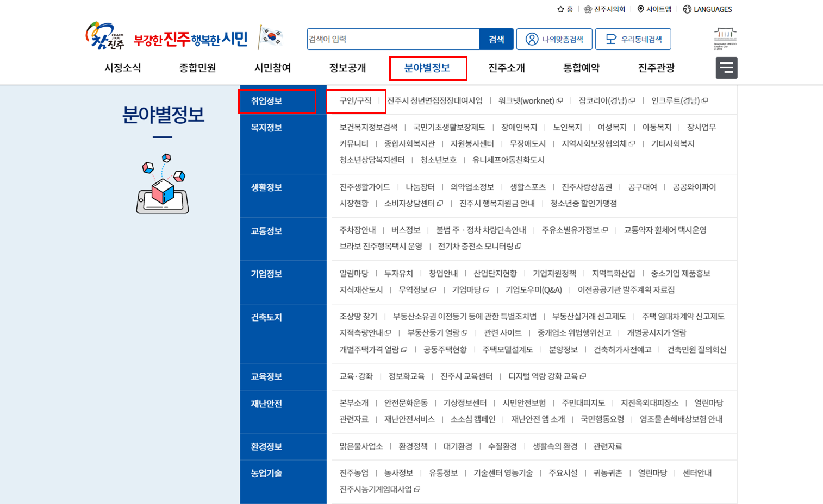Click the UNESCO Creative City emblem
Screen dimensions: 823x504
point(725,38)
